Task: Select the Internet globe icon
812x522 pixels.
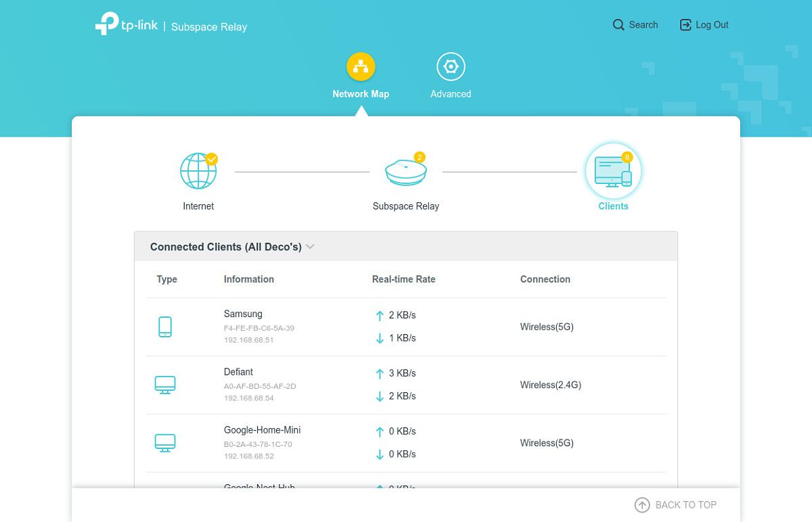Action: pyautogui.click(x=198, y=171)
